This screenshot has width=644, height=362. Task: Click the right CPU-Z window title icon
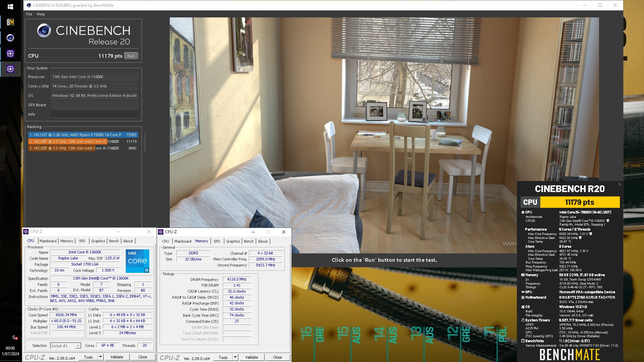coord(161,232)
